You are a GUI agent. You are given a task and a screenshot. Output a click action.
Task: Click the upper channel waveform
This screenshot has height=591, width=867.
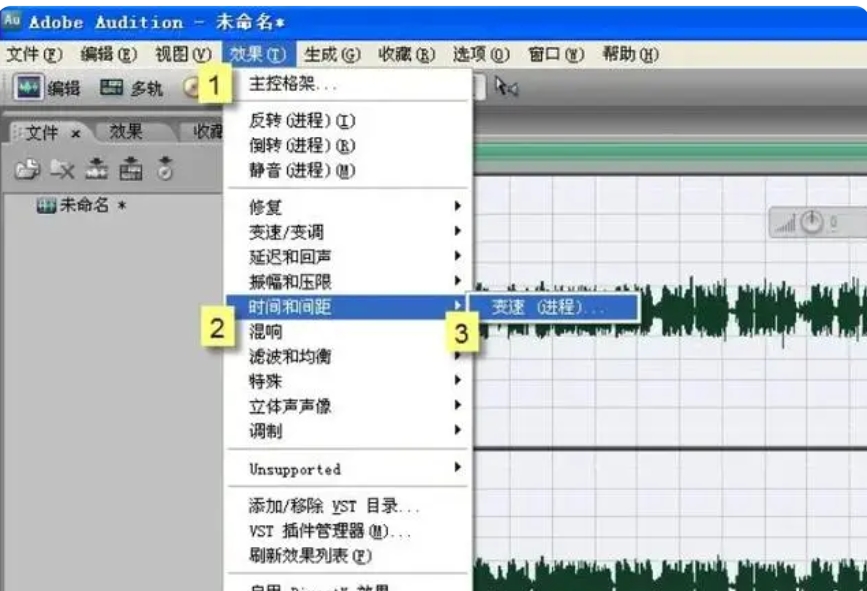(670, 311)
